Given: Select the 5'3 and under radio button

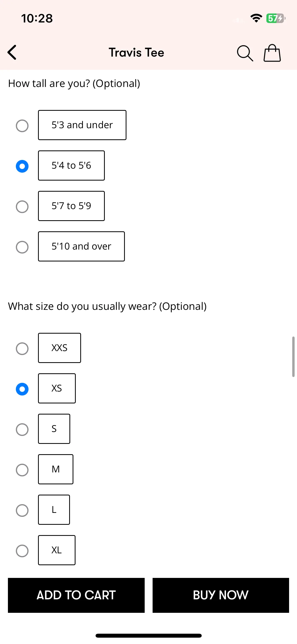Looking at the screenshot, I should click(x=22, y=126).
